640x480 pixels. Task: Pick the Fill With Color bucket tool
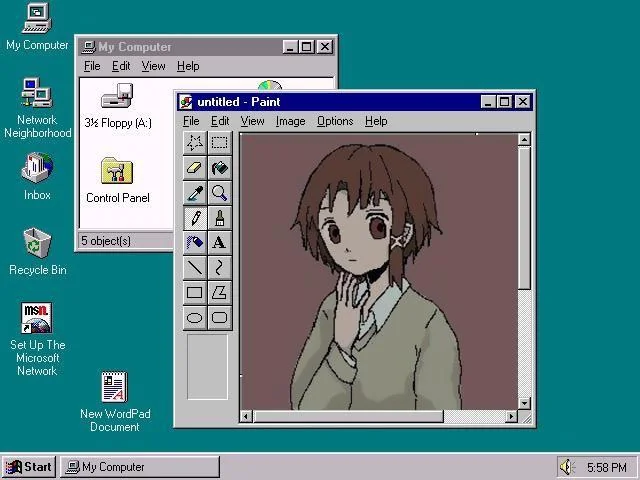[x=219, y=168]
